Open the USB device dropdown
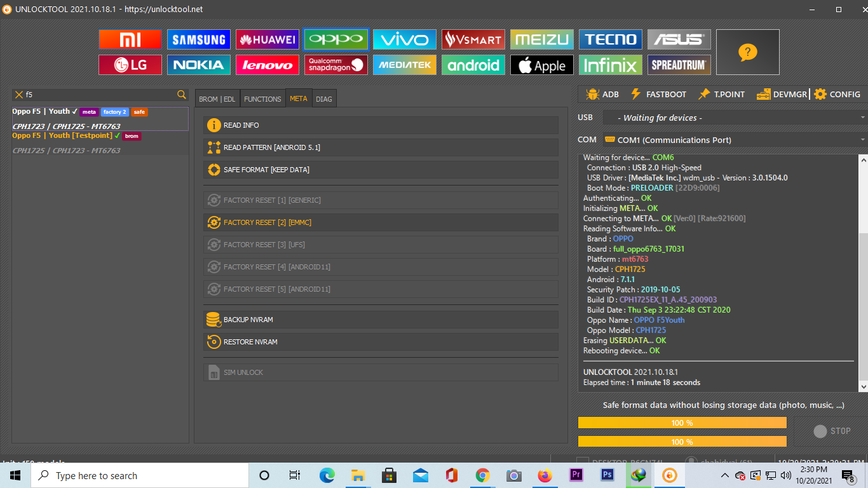 (x=735, y=118)
